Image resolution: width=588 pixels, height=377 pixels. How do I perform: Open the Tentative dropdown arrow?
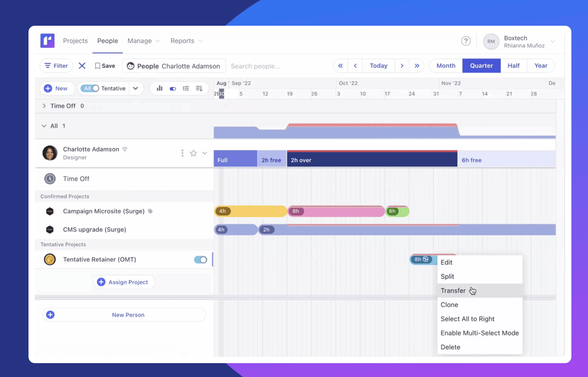pos(135,88)
